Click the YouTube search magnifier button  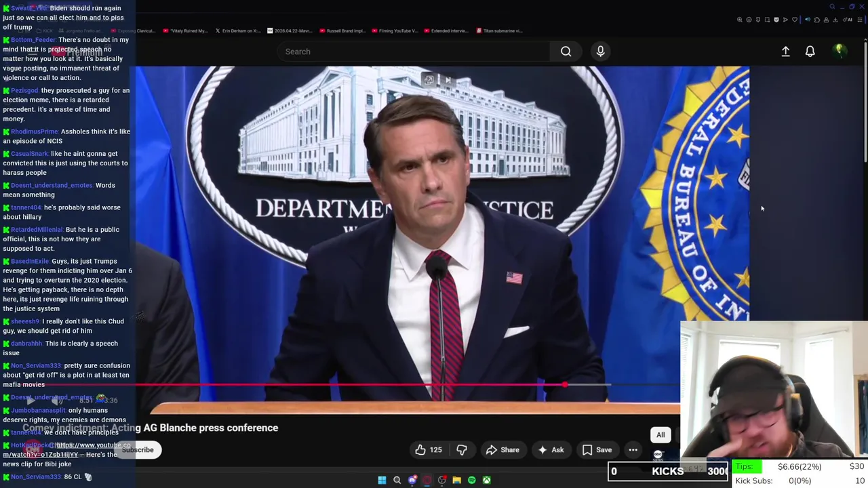(566, 52)
